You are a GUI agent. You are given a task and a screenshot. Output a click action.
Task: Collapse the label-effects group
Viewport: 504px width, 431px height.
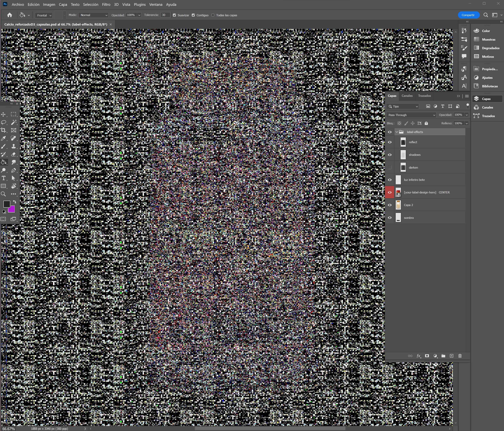click(397, 132)
